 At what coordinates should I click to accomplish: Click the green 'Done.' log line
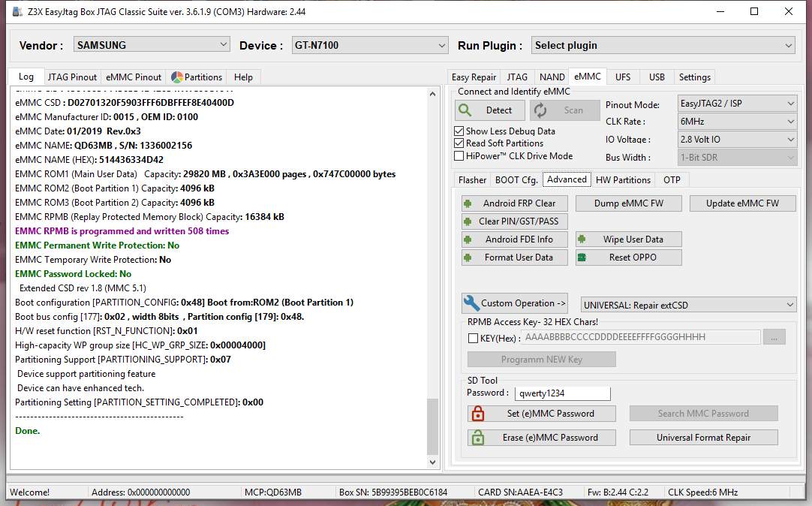click(x=28, y=431)
